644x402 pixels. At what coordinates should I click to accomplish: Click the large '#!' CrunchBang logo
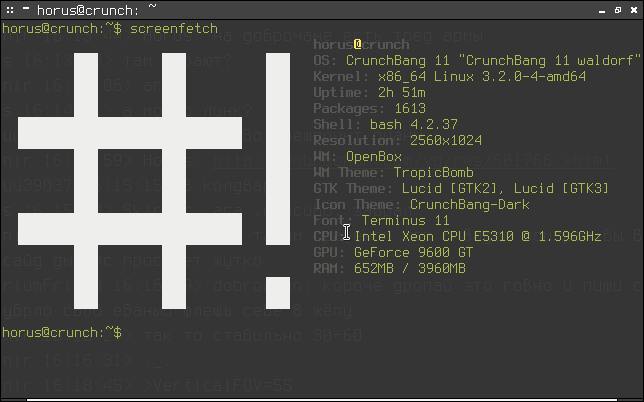154,181
